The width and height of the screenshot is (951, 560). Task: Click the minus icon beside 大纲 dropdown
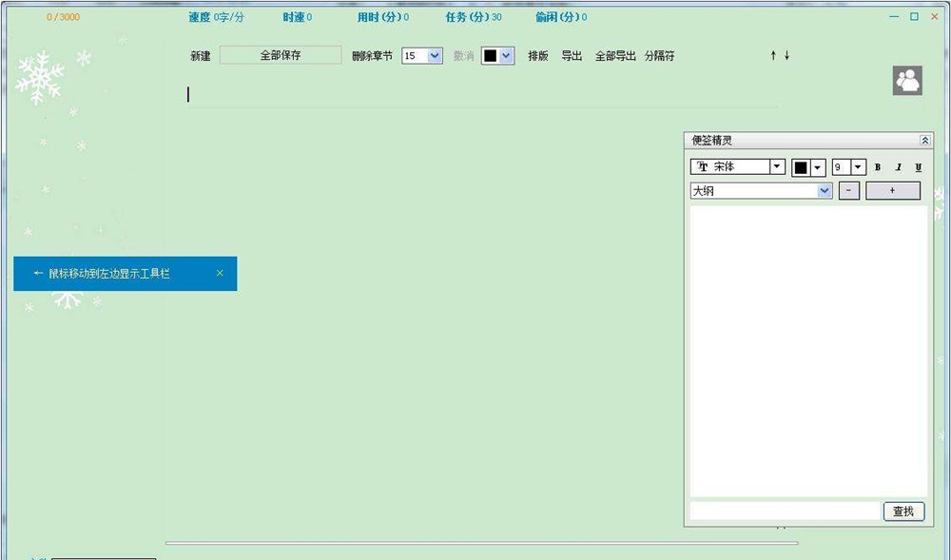click(847, 190)
